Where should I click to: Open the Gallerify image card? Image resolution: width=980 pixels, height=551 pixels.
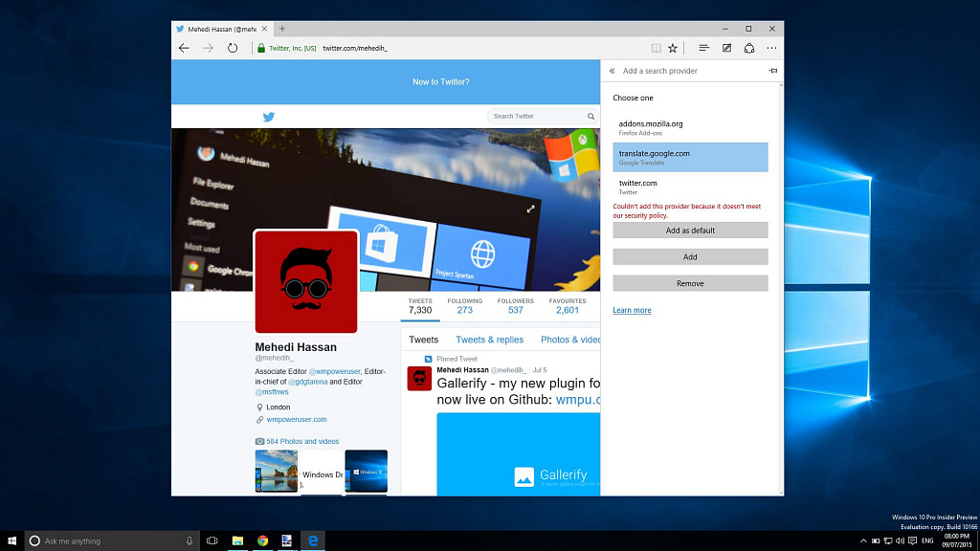[x=518, y=454]
